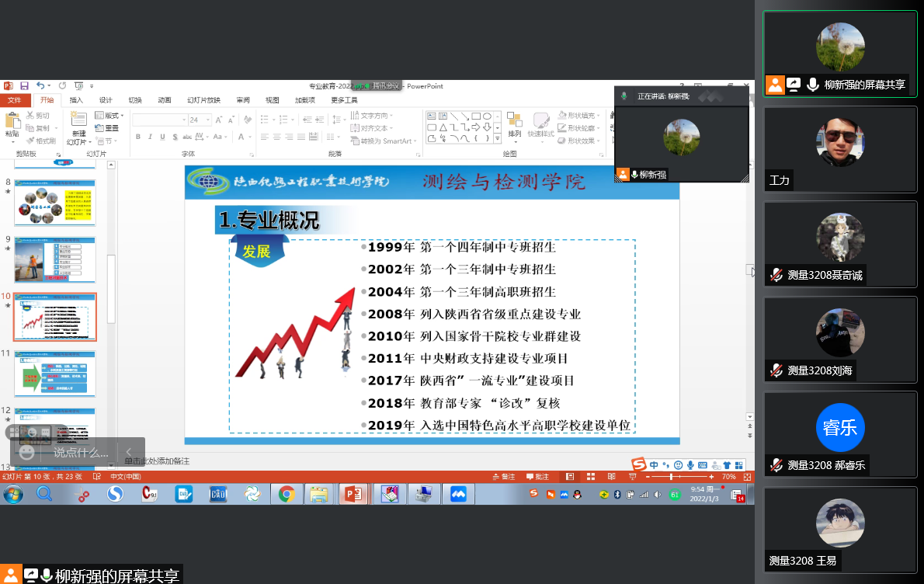Unmute microphone for 测量3208聂奇诚
Viewport: 924px width, 584px height.
[776, 275]
